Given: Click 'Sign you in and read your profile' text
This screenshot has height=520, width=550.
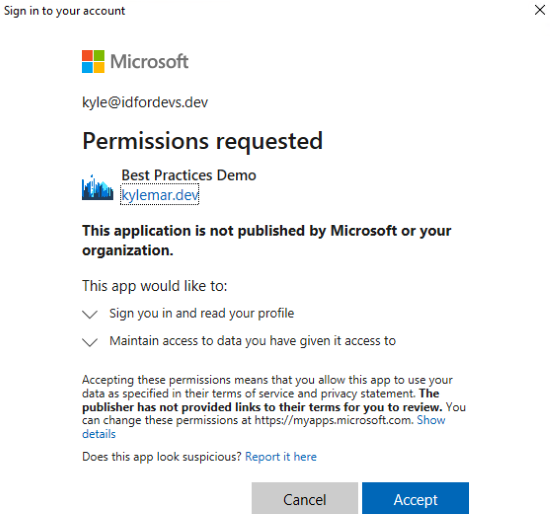Looking at the screenshot, I should (x=202, y=313).
